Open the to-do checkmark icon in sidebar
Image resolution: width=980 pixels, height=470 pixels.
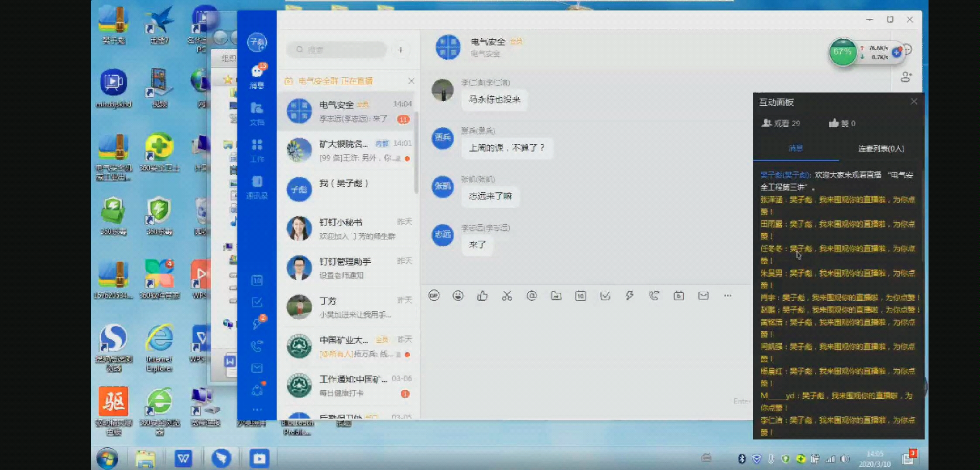pos(257,302)
